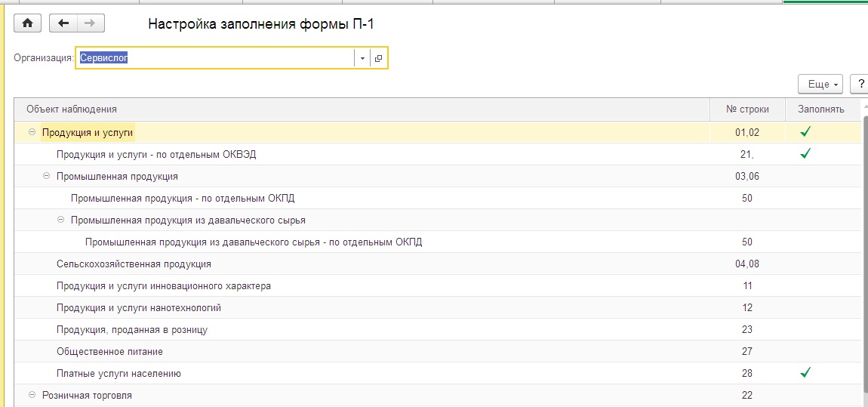Click the Заполнять column header
The width and height of the screenshot is (868, 407).
pyautogui.click(x=823, y=109)
